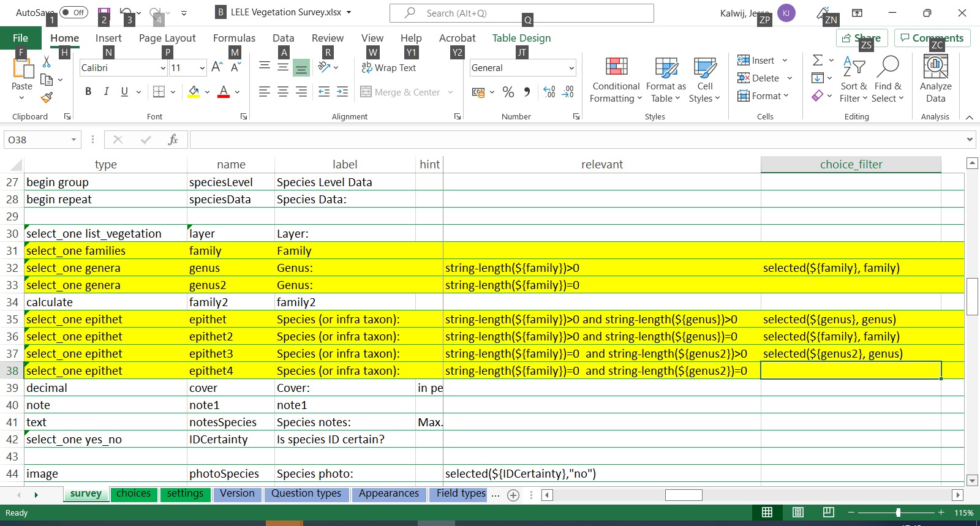This screenshot has width=980, height=526.
Task: Click the AutoSum sigma icon
Action: click(x=818, y=60)
